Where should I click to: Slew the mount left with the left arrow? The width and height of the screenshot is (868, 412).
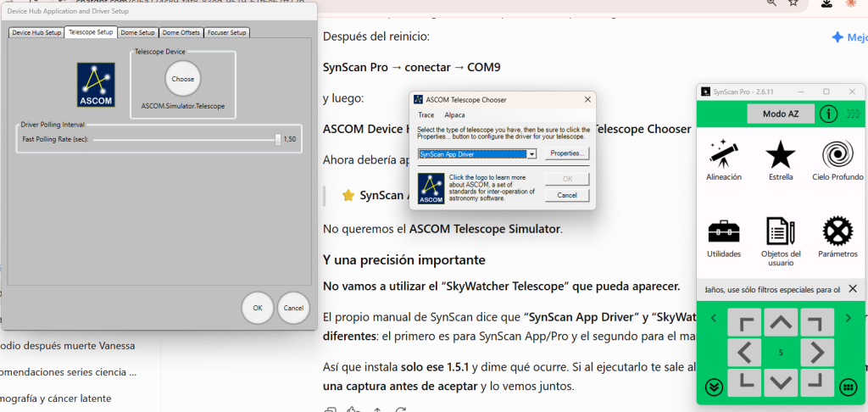744,352
